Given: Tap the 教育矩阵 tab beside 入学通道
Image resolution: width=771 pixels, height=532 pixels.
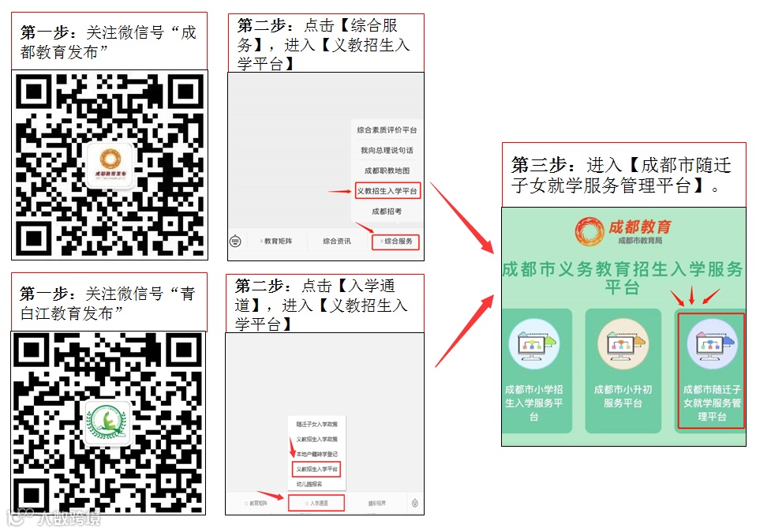Looking at the screenshot, I should (x=256, y=503).
